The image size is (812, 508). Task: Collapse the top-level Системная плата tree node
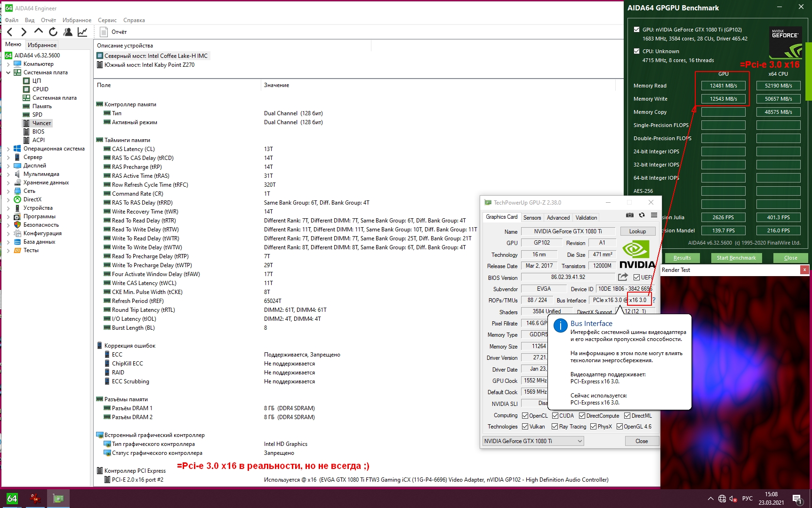[x=8, y=72]
